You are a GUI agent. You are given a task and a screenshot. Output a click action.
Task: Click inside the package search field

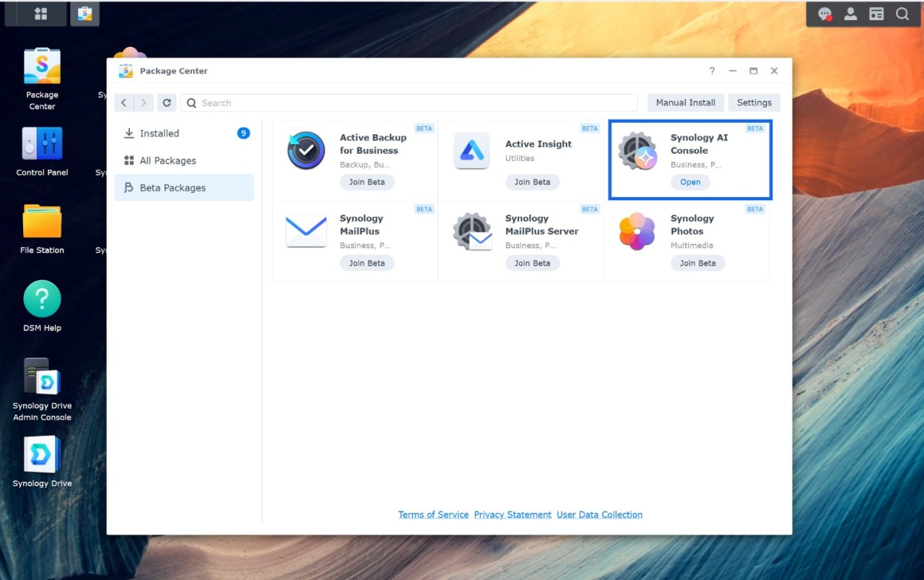click(409, 103)
